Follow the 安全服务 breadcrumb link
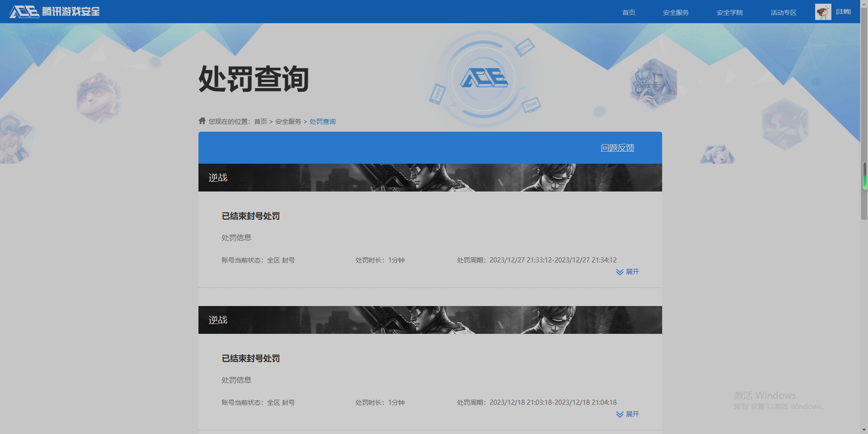Image resolution: width=868 pixels, height=434 pixels. pyautogui.click(x=288, y=121)
